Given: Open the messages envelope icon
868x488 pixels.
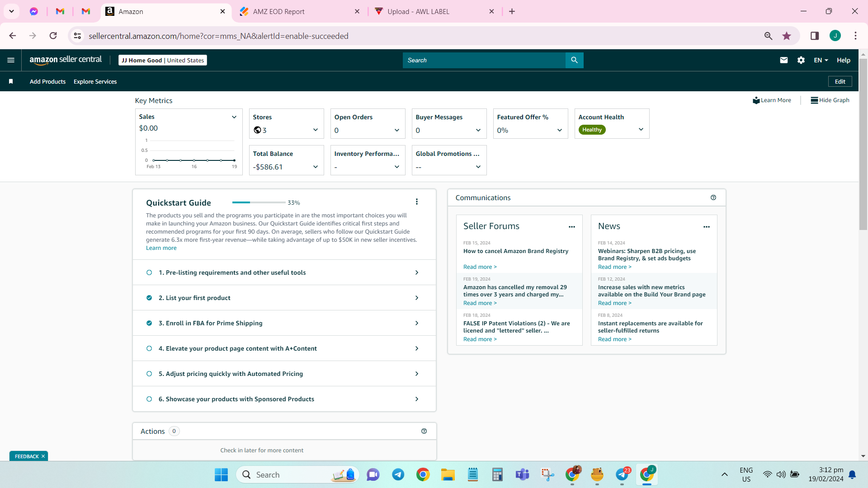Looking at the screenshot, I should [784, 60].
